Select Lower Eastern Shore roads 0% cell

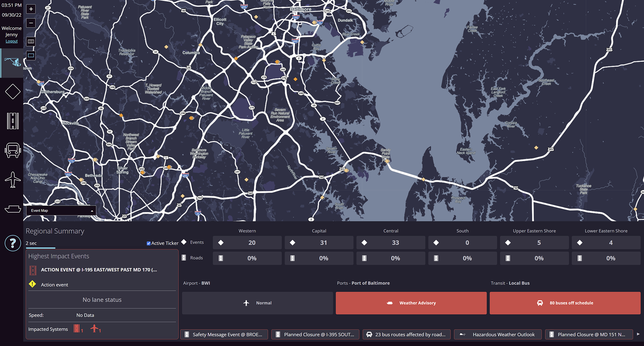point(606,258)
